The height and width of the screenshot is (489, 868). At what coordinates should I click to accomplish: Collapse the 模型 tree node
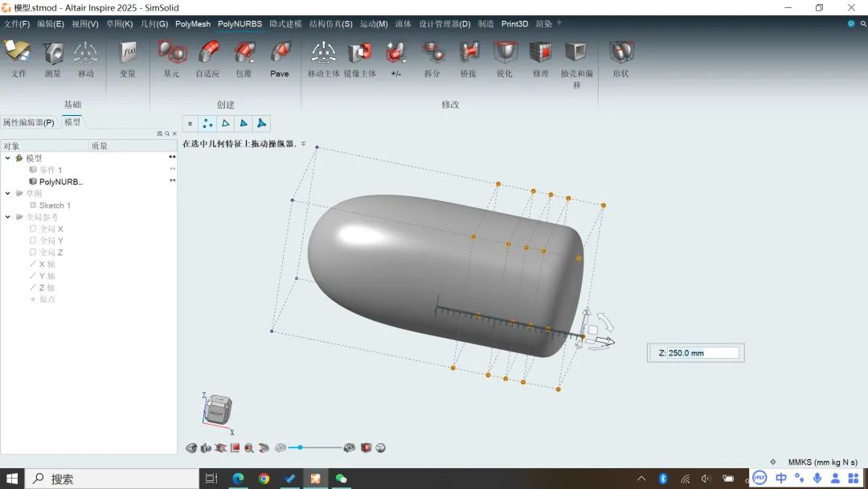click(x=8, y=158)
